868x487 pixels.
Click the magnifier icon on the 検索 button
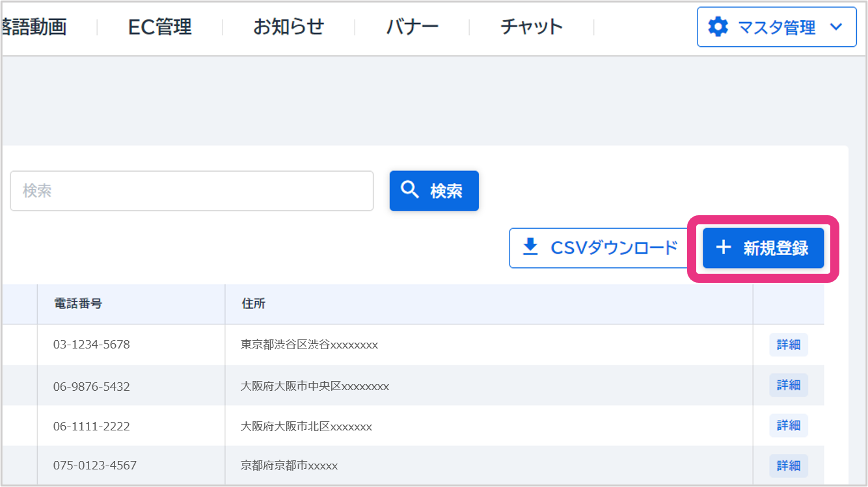click(410, 190)
